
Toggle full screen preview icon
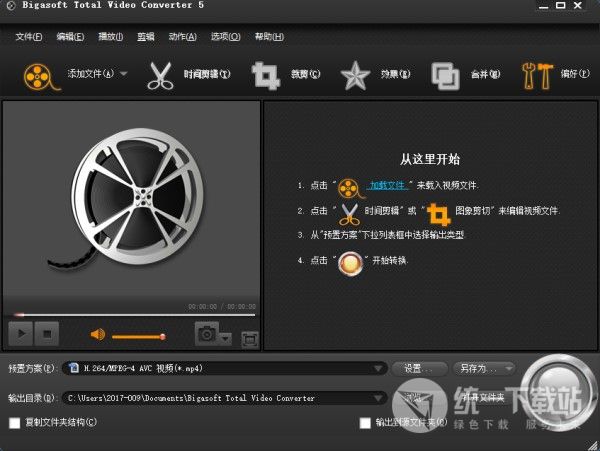tap(249, 338)
